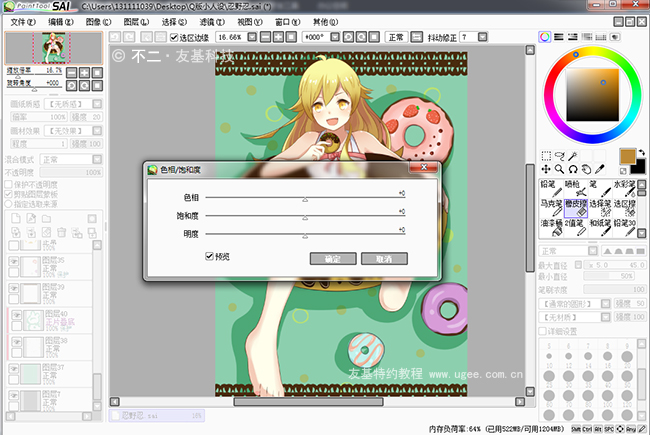Click the 忍野忍.sai document tab
Viewport: 650px width, 435px height.
click(157, 416)
